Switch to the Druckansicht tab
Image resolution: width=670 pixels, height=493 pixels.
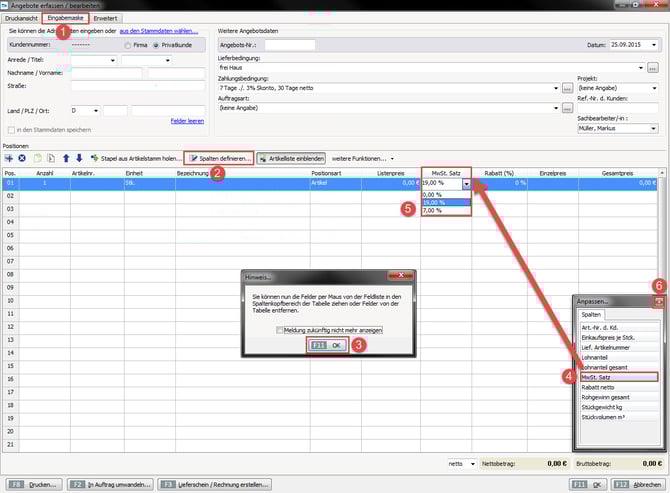(20, 18)
